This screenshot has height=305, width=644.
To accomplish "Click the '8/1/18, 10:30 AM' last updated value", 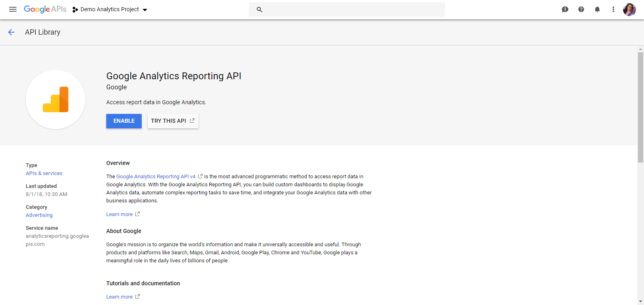I will (46, 194).
